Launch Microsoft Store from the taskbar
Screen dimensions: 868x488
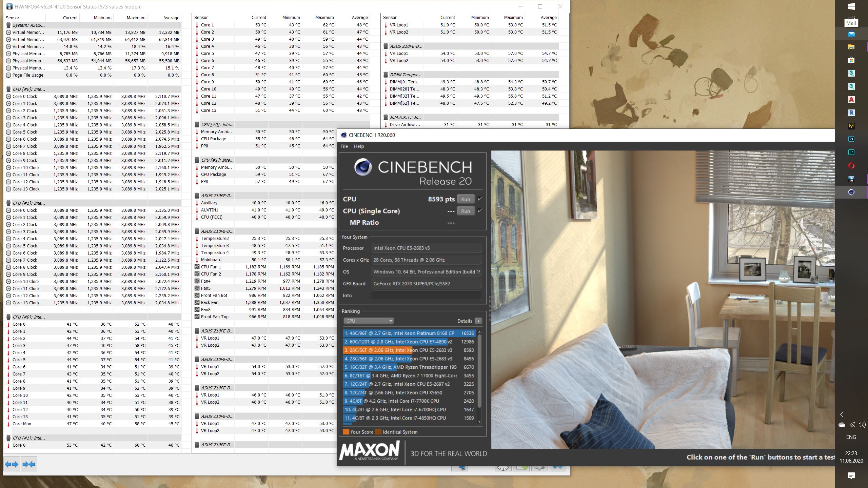[x=851, y=60]
